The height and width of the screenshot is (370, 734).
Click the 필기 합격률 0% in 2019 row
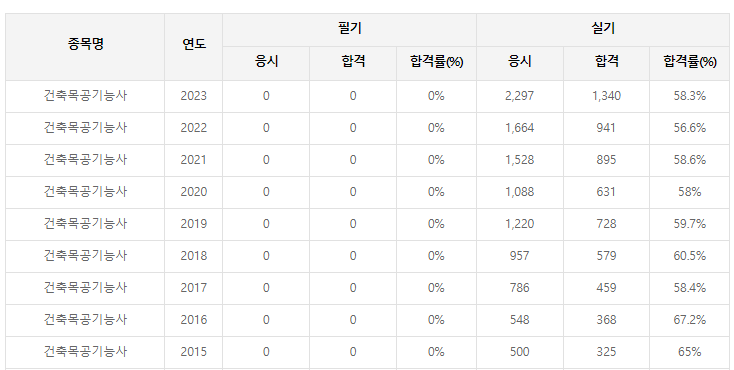(x=436, y=224)
